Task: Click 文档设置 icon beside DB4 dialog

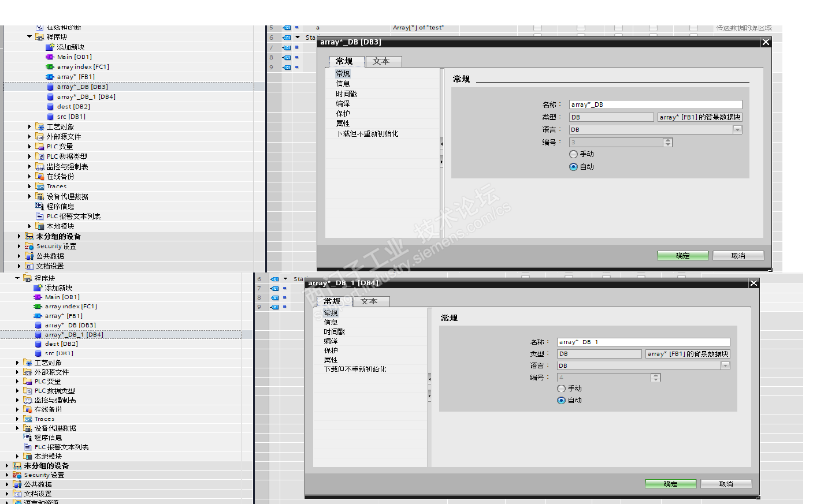Action: pos(17,493)
